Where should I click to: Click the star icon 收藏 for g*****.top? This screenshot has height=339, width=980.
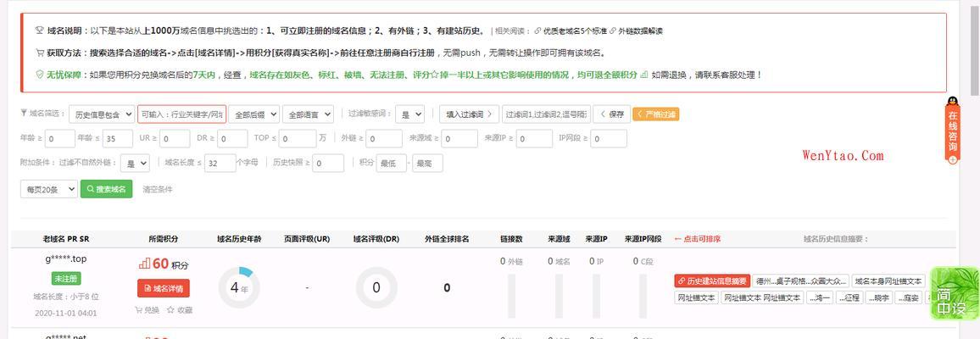[x=180, y=309]
